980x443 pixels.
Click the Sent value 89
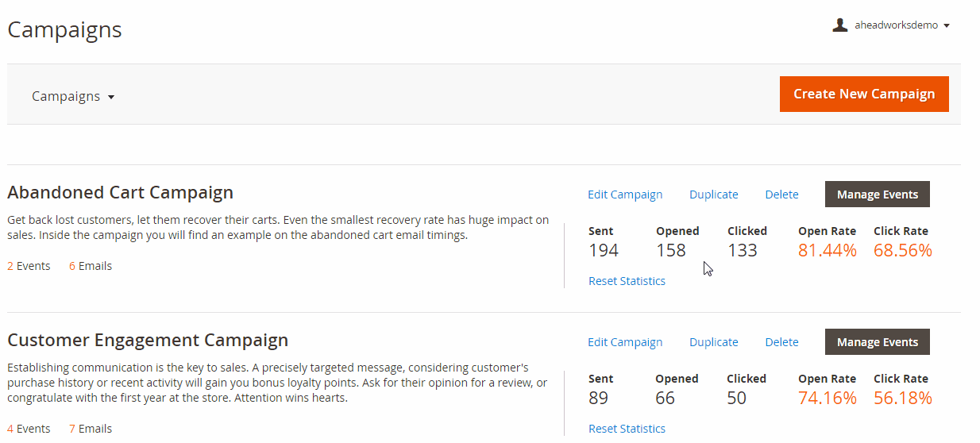coord(599,399)
